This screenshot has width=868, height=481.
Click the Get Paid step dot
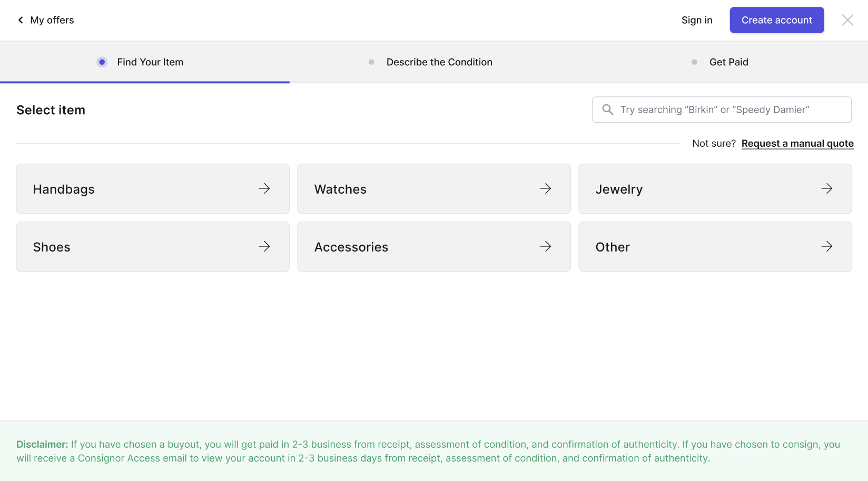click(x=694, y=62)
